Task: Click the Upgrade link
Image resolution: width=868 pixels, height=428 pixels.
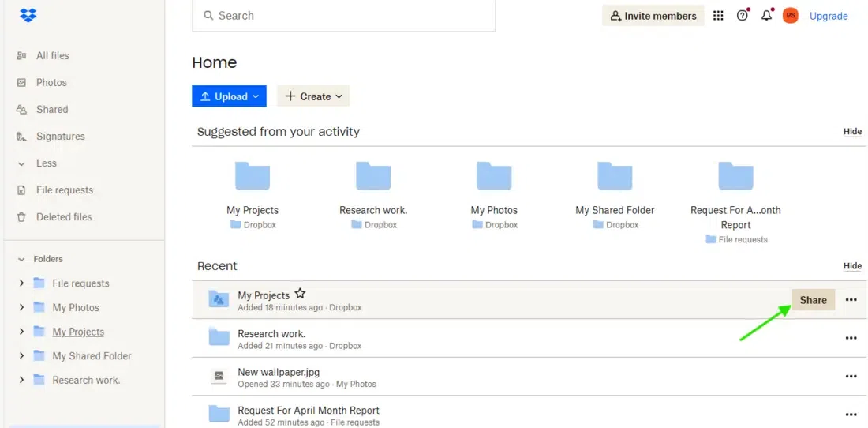Action: (829, 16)
